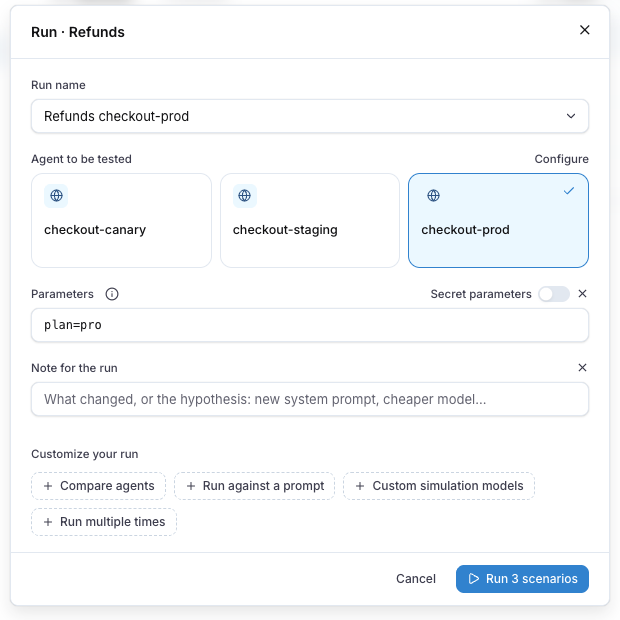620x620 pixels.
Task: Add Run against a prompt option
Action: [x=255, y=486]
